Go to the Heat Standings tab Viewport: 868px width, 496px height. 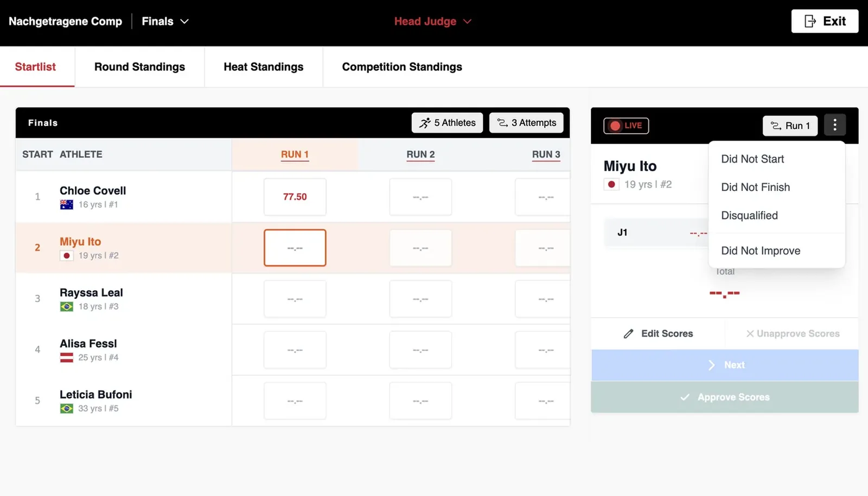[x=264, y=67]
